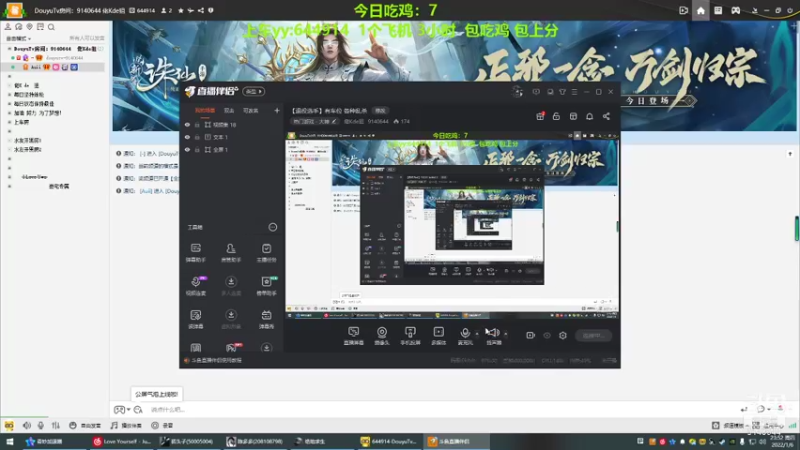800x450 pixels.
Task: Collapse the DouyuTv root channel tree node
Action: (x=9, y=48)
